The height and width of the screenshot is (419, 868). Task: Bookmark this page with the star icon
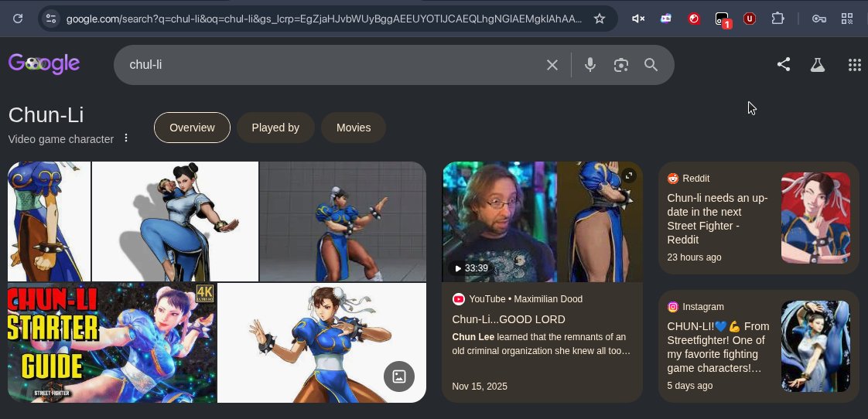click(599, 19)
